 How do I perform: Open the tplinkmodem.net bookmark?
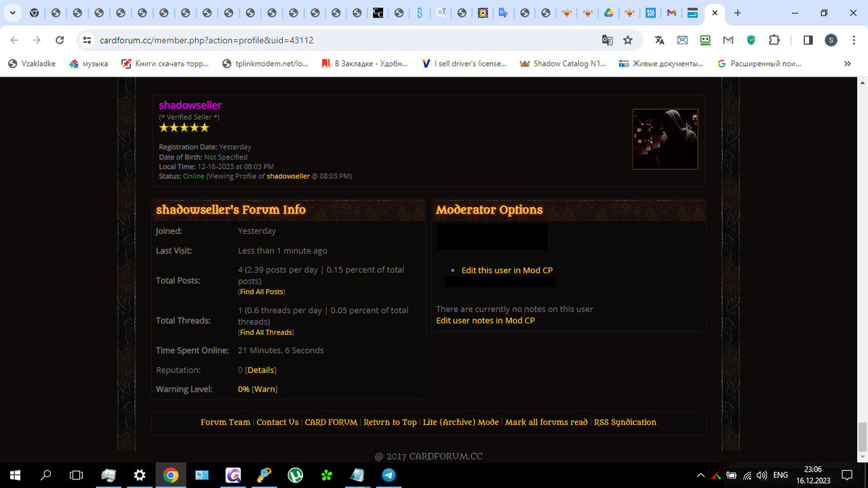pyautogui.click(x=265, y=63)
